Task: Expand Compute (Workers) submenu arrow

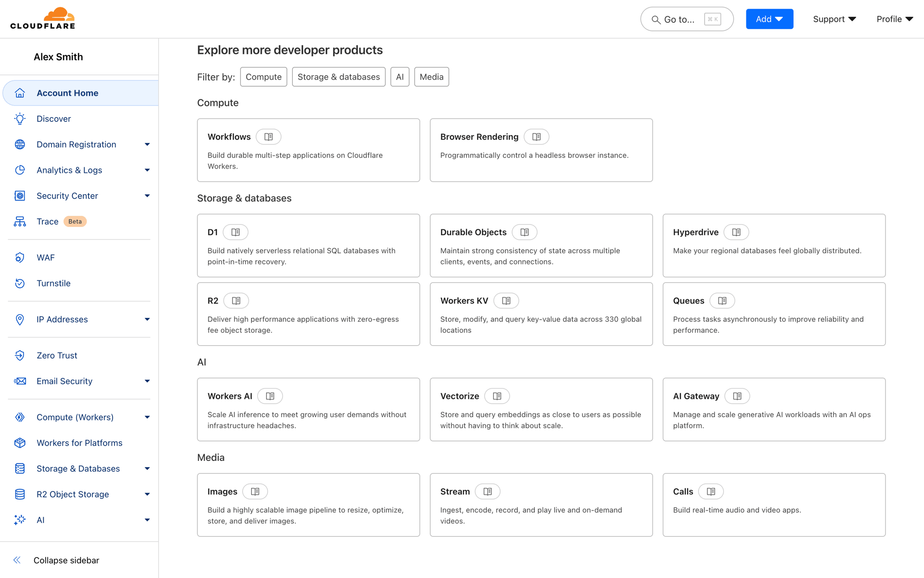Action: click(147, 417)
